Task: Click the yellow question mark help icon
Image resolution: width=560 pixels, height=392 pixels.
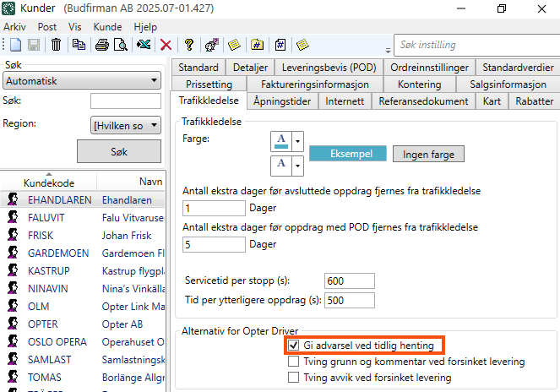Action: pyautogui.click(x=189, y=45)
